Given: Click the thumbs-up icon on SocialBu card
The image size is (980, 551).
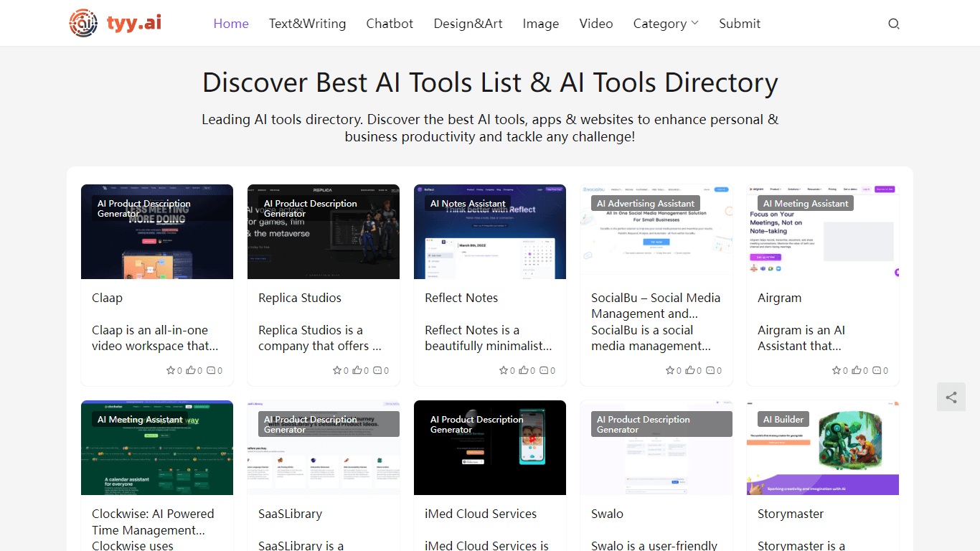Looking at the screenshot, I should coord(689,371).
